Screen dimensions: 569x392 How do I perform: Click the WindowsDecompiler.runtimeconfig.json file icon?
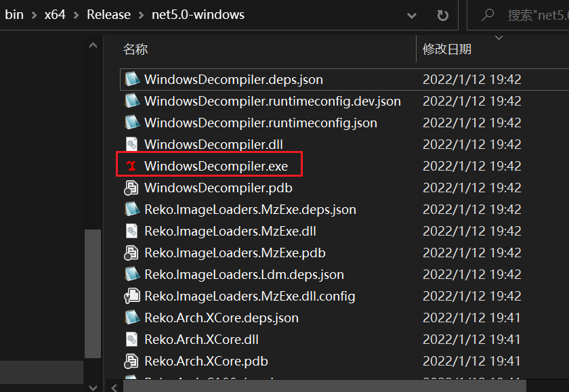[x=131, y=123]
